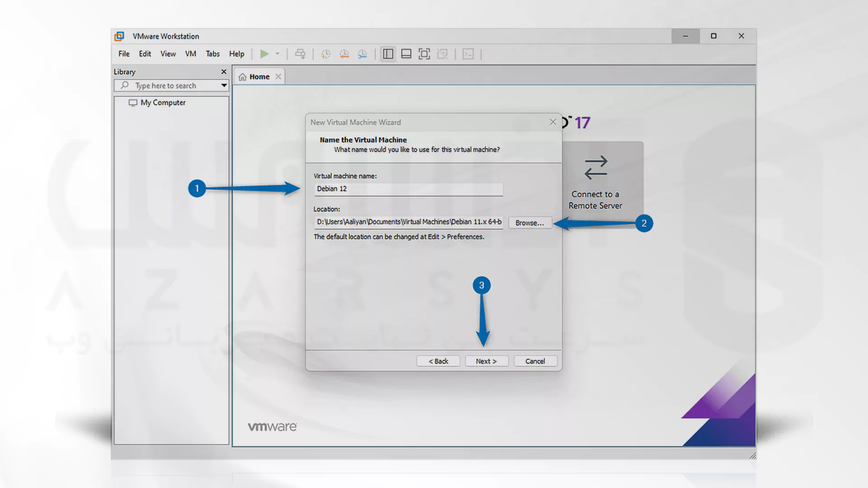
Task: Click the Unity mode toolbar icon
Action: (443, 54)
